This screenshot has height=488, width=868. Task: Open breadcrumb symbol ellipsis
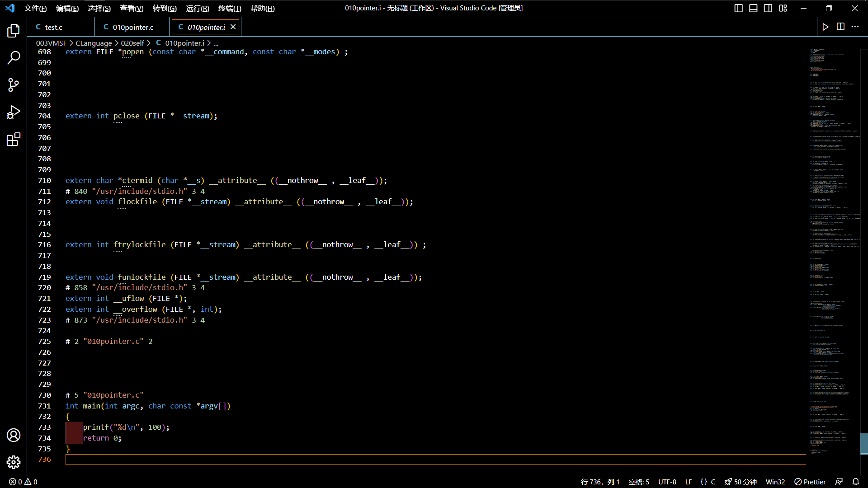tap(216, 43)
